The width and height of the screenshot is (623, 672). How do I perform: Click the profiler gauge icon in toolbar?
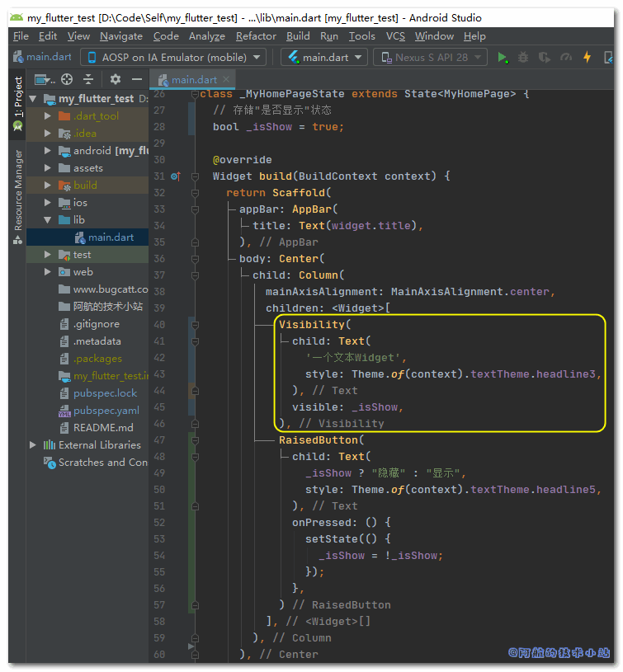(565, 58)
